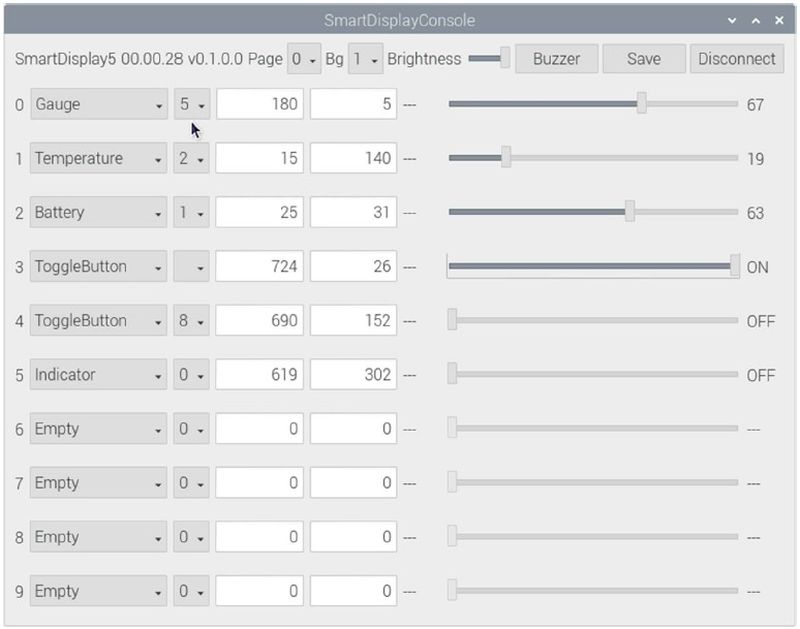The image size is (800, 629).
Task: Open the Indicator widget type dropdown
Action: pyautogui.click(x=98, y=375)
